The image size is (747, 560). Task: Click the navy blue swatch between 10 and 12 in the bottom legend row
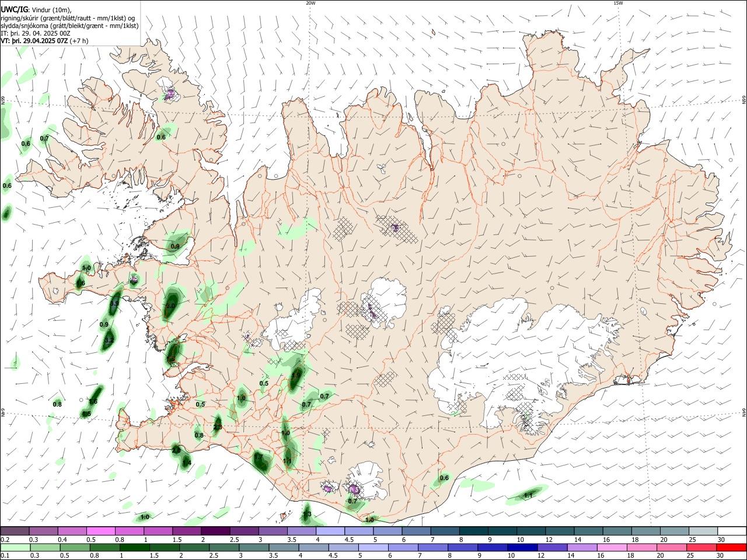coord(522,547)
